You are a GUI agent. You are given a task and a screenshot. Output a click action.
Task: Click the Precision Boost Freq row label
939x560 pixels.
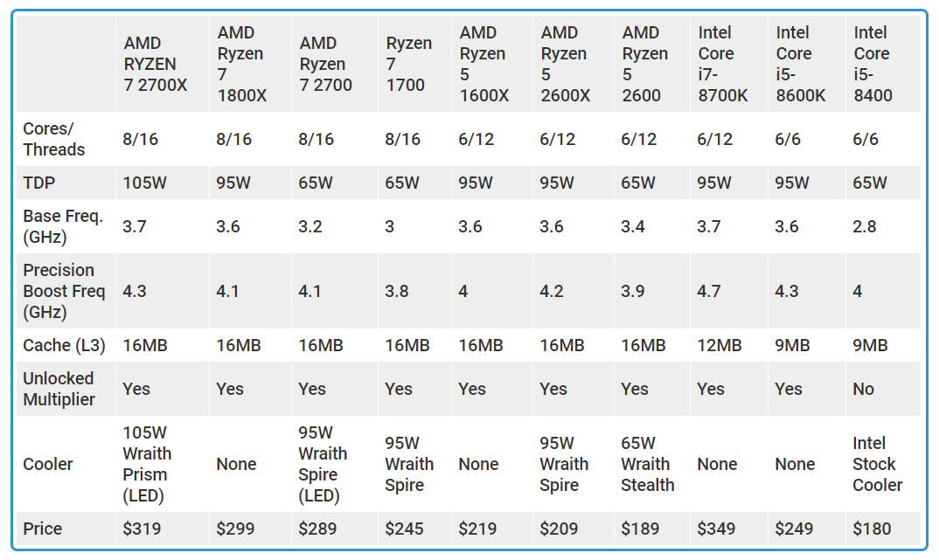tap(64, 291)
